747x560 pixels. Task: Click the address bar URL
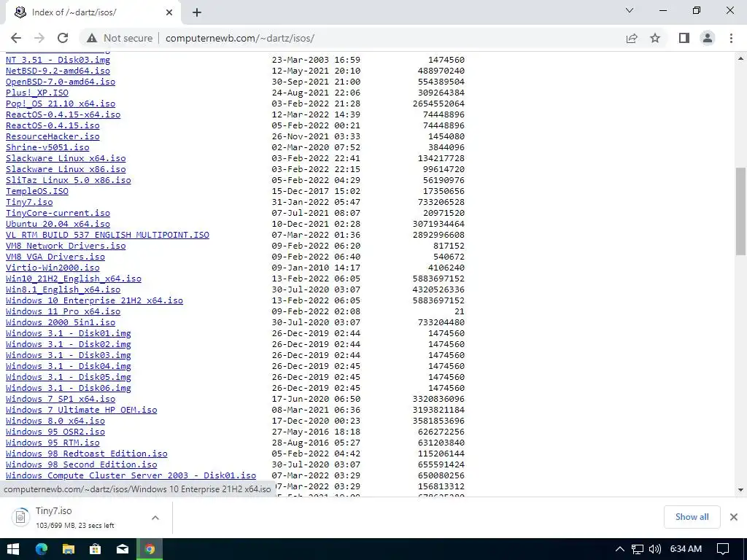tap(239, 38)
